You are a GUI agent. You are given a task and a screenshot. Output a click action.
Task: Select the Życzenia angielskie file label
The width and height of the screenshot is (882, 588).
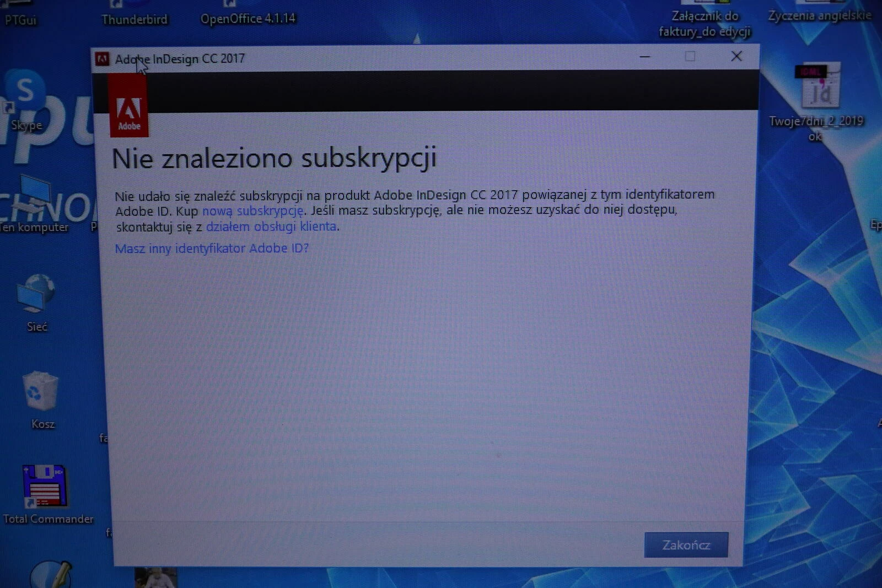820,15
